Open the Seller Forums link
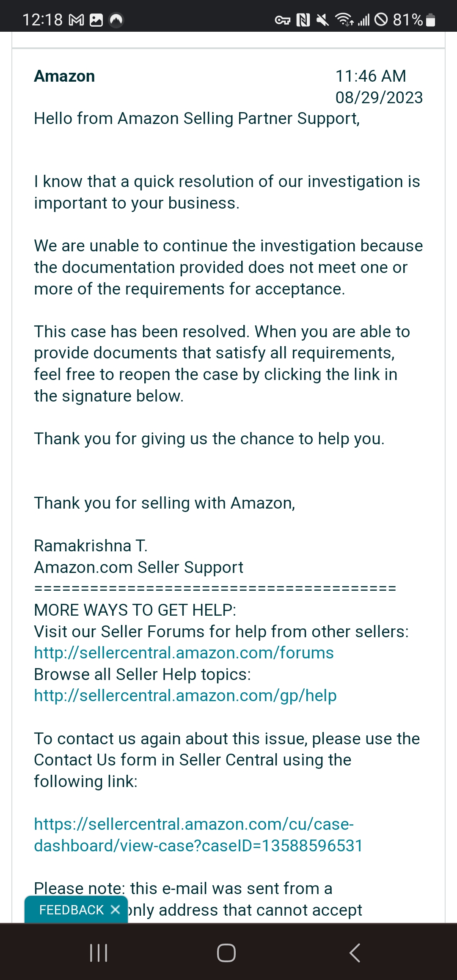 click(184, 653)
